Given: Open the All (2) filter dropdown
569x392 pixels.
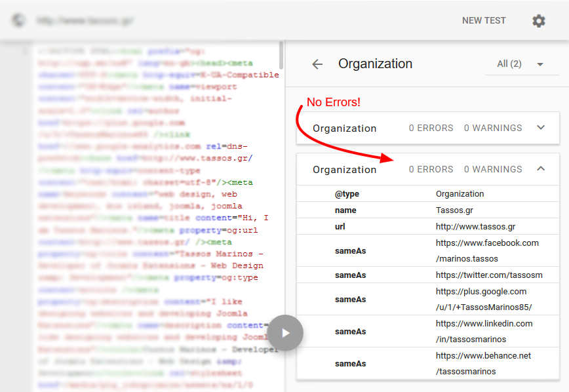Looking at the screenshot, I should click(522, 64).
